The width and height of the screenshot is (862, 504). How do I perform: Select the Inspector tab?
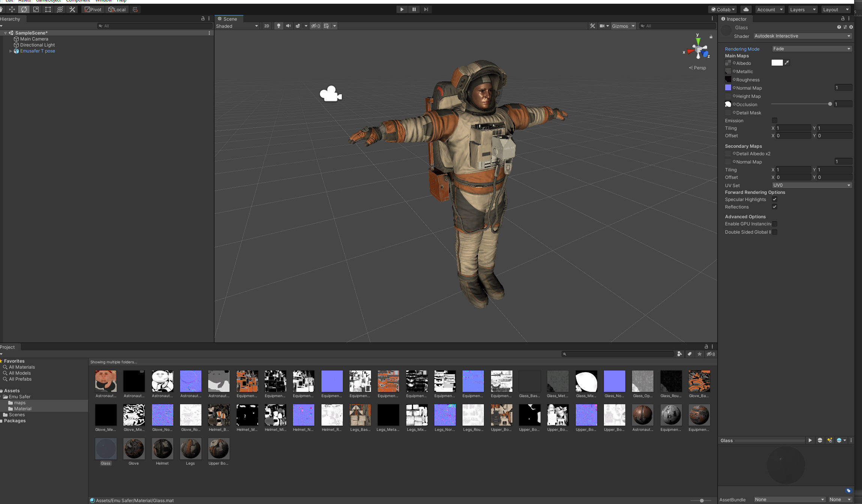click(x=734, y=19)
